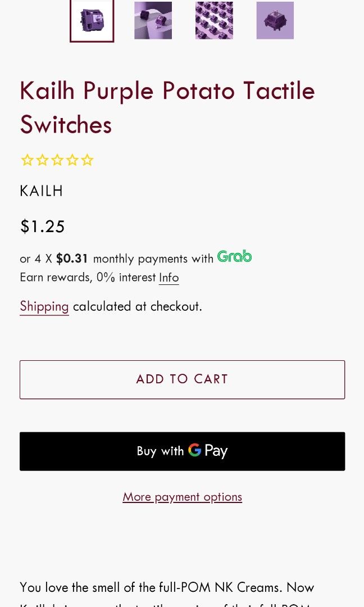The image size is (364, 607).
Task: View More payment options
Action: coord(182,496)
